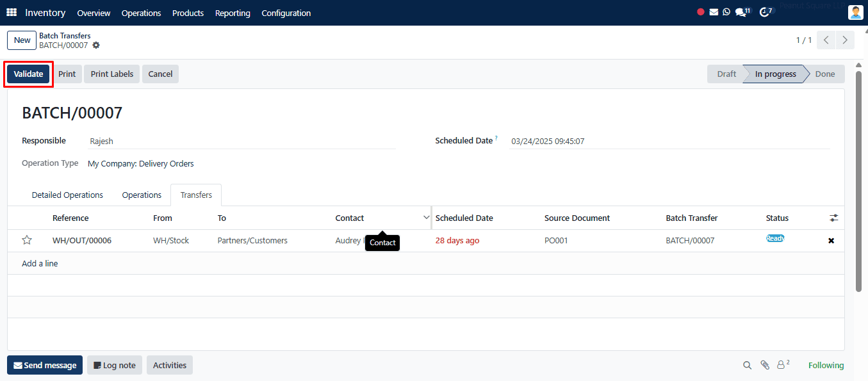Click the Scheduled Date input field
Viewport: 868px width, 381px height.
click(669, 141)
